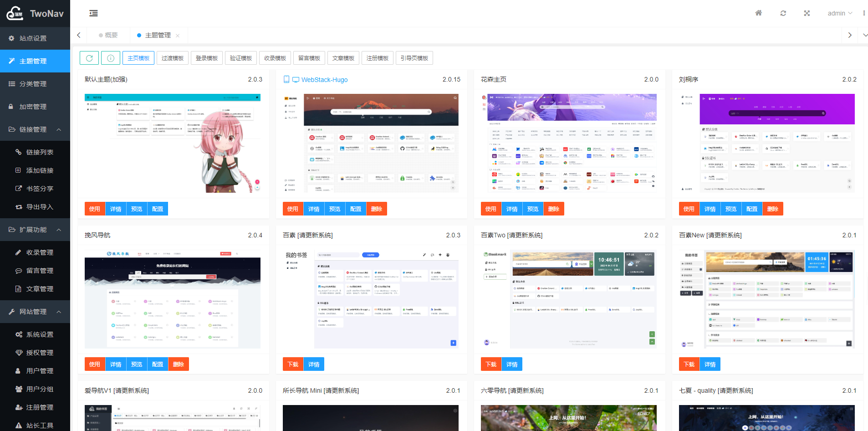Collapse the 网站管理 sidebar group
868x431 pixels.
[x=35, y=312]
